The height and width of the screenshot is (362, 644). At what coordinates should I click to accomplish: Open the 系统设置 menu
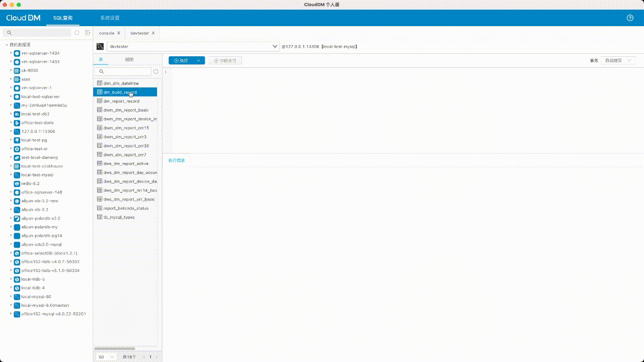pyautogui.click(x=110, y=18)
